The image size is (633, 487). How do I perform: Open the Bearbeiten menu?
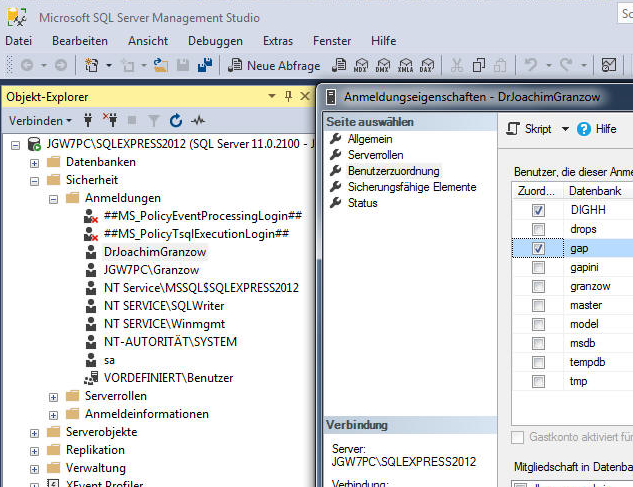pyautogui.click(x=80, y=41)
